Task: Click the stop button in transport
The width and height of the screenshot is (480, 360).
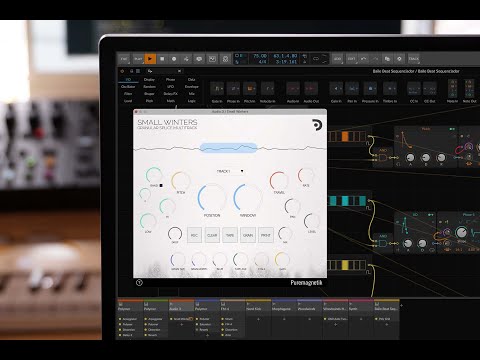Action: 162,59
